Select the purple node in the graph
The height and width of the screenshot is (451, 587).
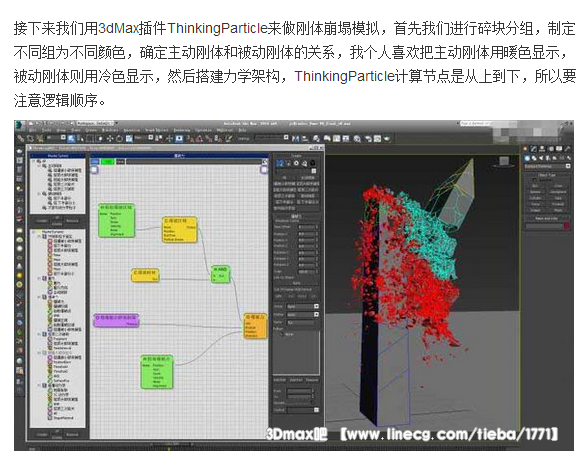116,320
